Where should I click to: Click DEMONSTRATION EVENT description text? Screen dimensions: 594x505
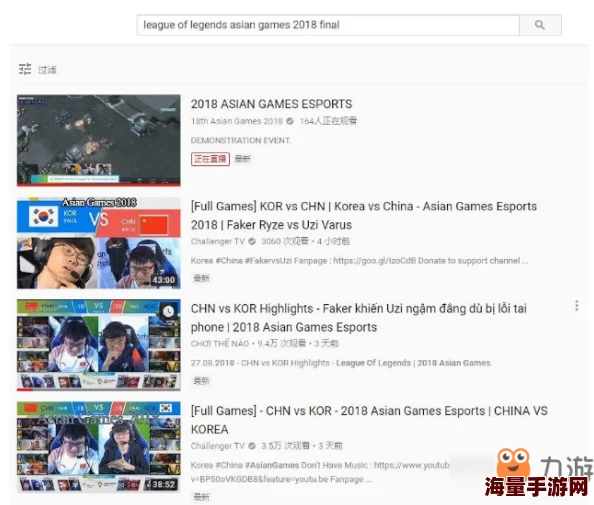[x=241, y=140]
